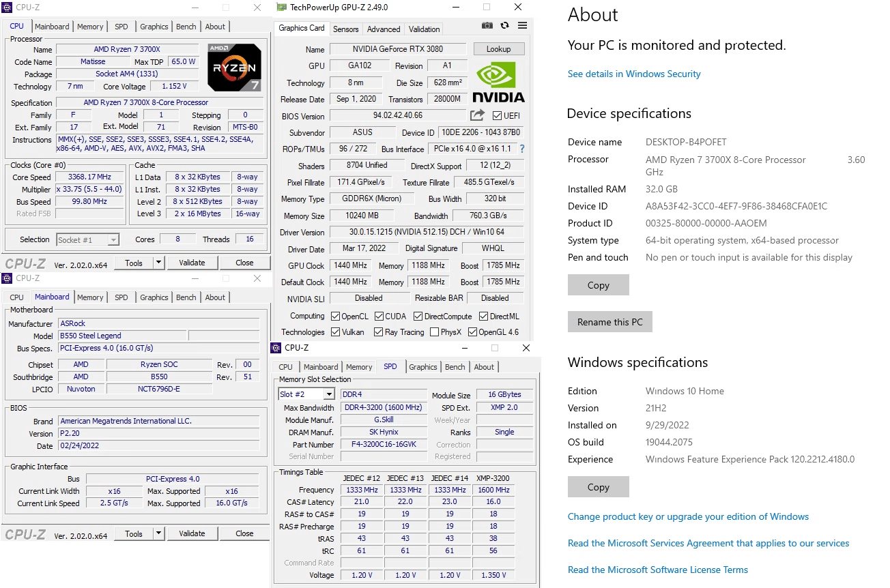
Task: Expand the Tools arrow in the top CPU-Z window
Action: pos(158,263)
